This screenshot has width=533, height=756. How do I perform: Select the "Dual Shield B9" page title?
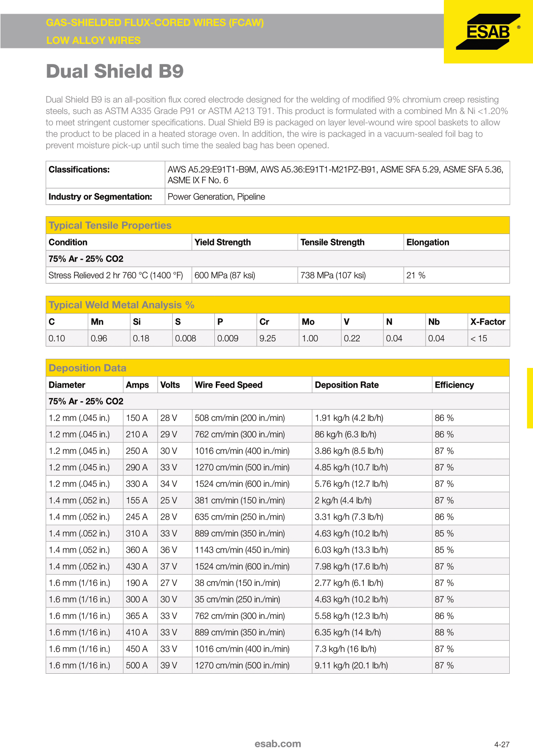pyautogui.click(x=115, y=71)
